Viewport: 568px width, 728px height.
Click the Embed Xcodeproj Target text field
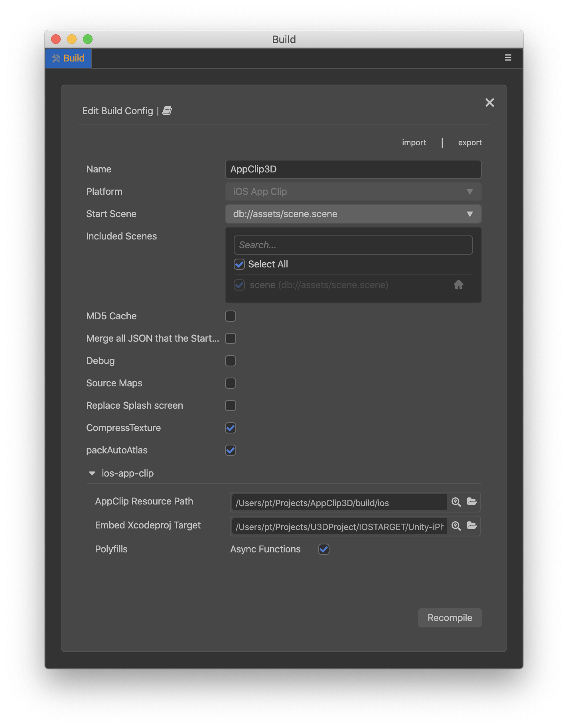point(339,526)
